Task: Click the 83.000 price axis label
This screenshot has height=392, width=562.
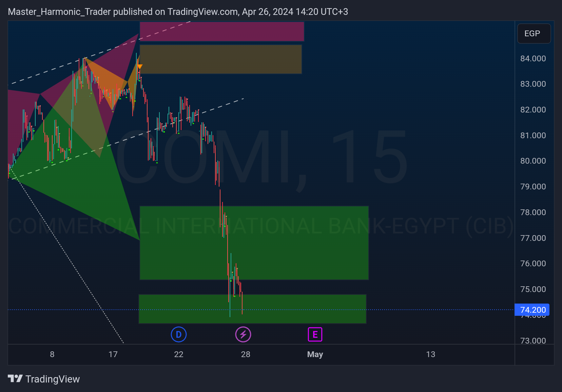Action: coord(533,84)
